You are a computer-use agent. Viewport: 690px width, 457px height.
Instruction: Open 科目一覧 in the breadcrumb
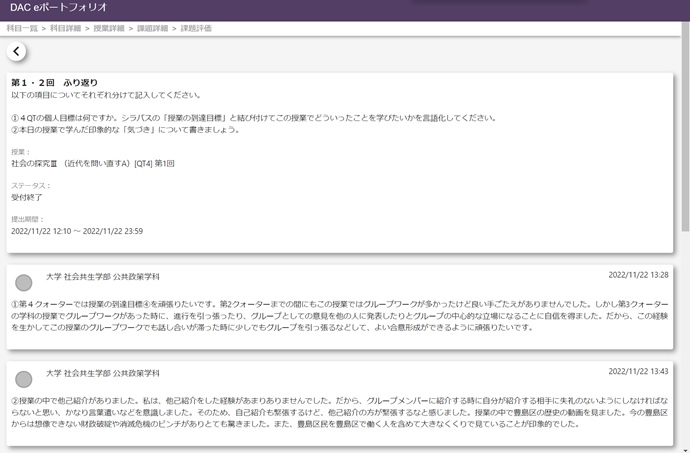(22, 29)
